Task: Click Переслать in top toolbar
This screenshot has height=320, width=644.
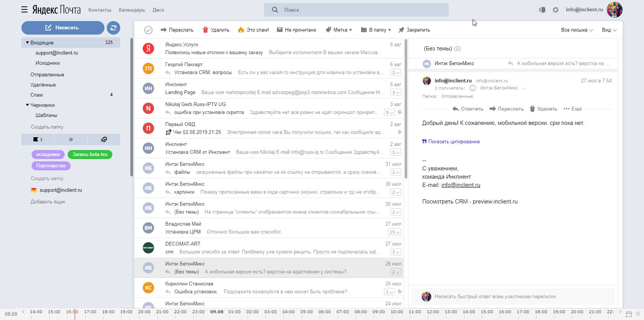Action: (177, 30)
